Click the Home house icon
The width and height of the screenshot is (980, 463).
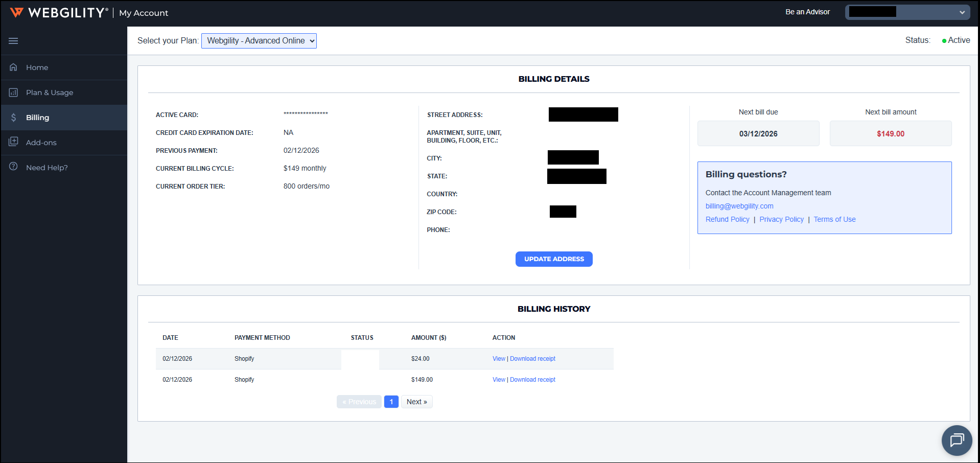[x=13, y=67]
